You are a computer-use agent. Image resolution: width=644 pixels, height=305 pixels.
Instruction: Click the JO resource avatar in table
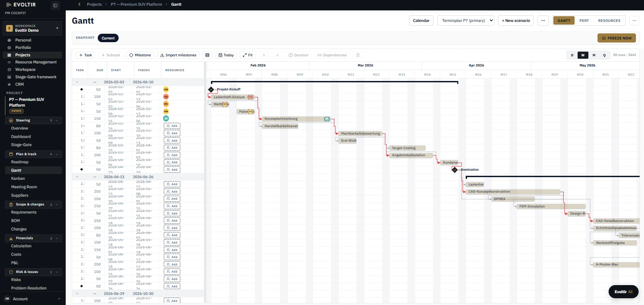click(166, 118)
